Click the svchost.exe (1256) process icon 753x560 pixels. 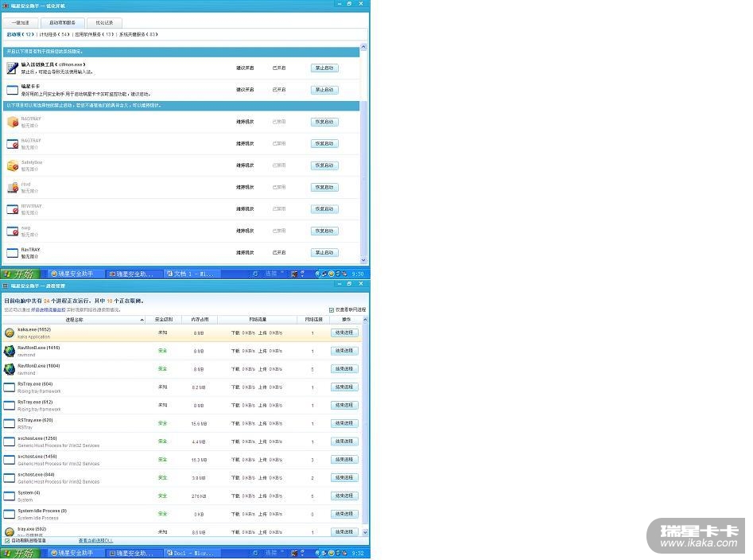9,441
